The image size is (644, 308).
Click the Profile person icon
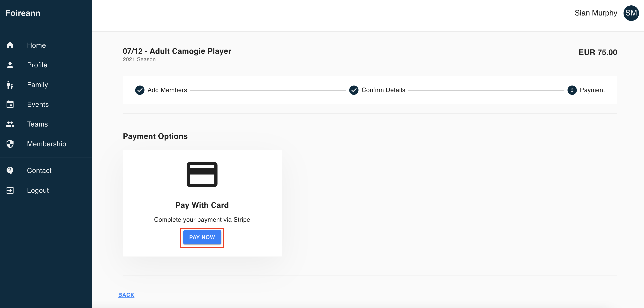click(10, 65)
